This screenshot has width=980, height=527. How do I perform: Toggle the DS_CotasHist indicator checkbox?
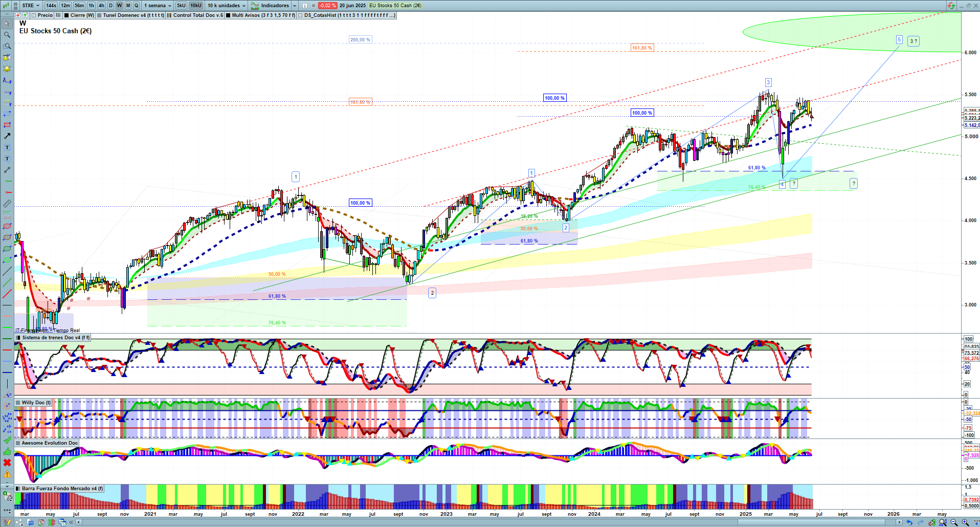(x=300, y=15)
